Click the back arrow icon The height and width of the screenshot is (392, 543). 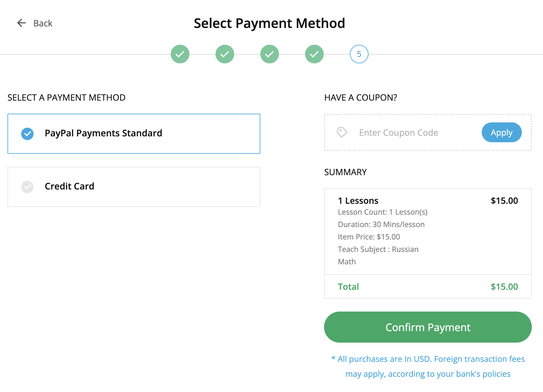[21, 23]
